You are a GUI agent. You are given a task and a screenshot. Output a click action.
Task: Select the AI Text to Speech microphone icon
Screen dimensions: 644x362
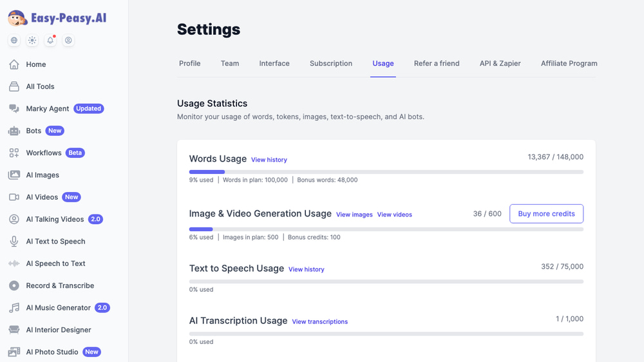tap(14, 242)
